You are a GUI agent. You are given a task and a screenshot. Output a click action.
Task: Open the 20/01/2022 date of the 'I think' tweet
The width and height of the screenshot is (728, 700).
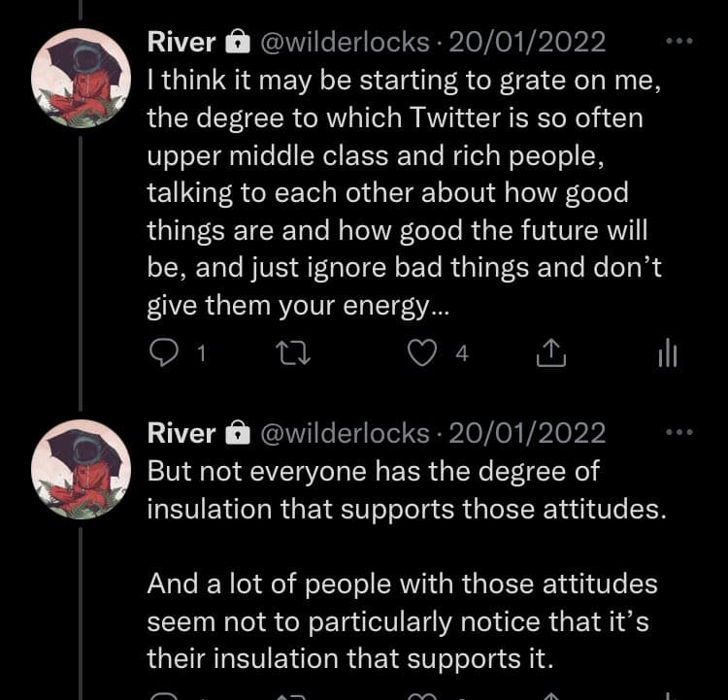[x=527, y=43]
